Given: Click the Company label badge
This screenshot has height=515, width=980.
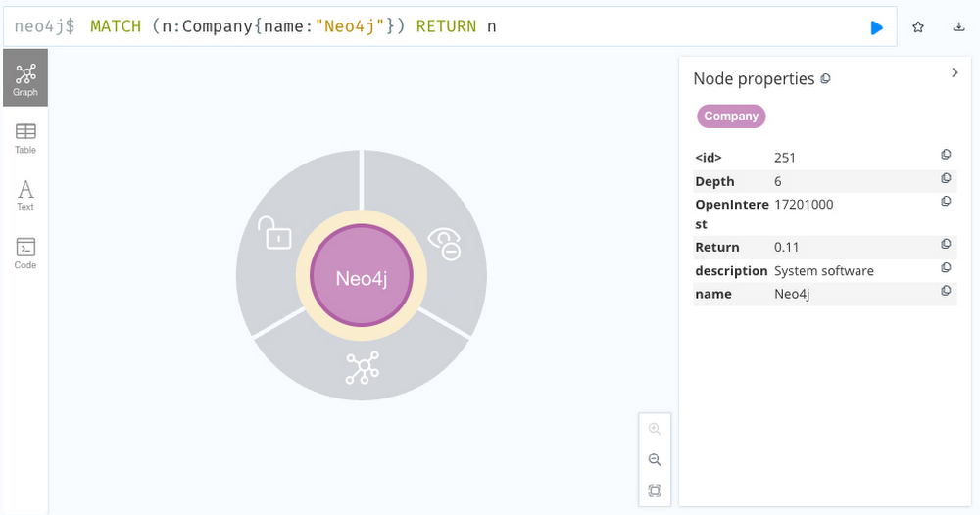Looking at the screenshot, I should click(731, 117).
